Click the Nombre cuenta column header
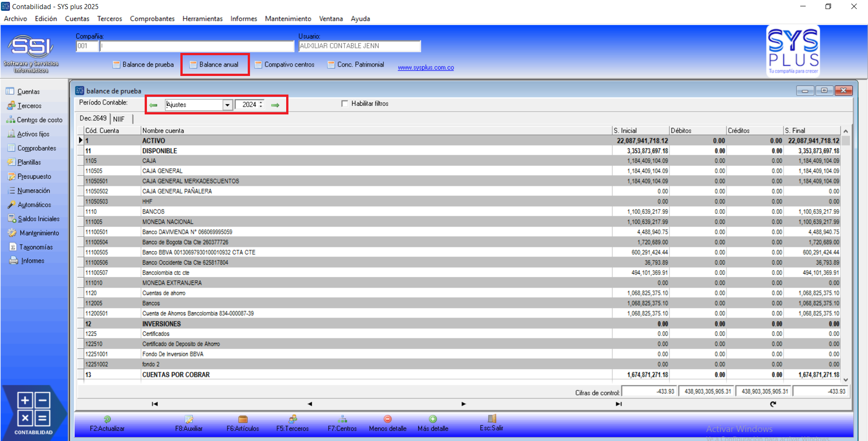This screenshot has height=441, width=868. click(x=377, y=131)
